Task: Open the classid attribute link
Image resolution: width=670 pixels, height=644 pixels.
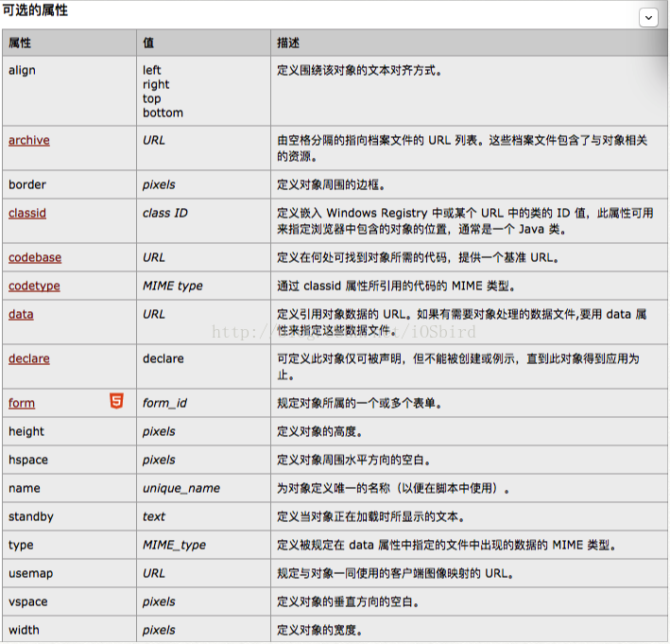Action: click(27, 213)
